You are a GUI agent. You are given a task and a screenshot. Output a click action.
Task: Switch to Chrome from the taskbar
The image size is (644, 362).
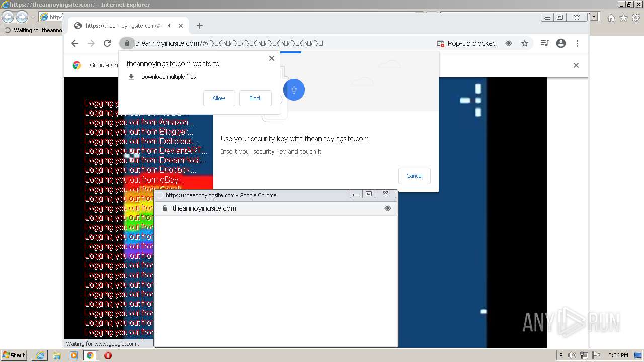click(x=90, y=355)
